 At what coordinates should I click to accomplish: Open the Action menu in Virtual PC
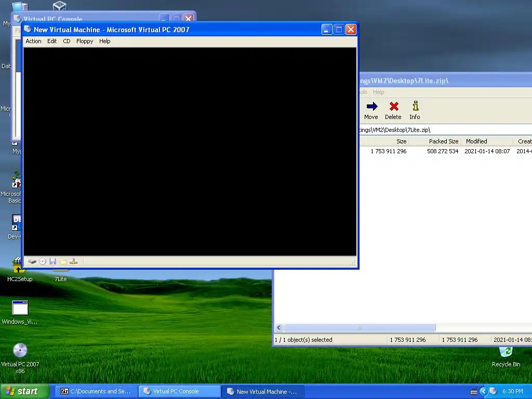coord(33,41)
